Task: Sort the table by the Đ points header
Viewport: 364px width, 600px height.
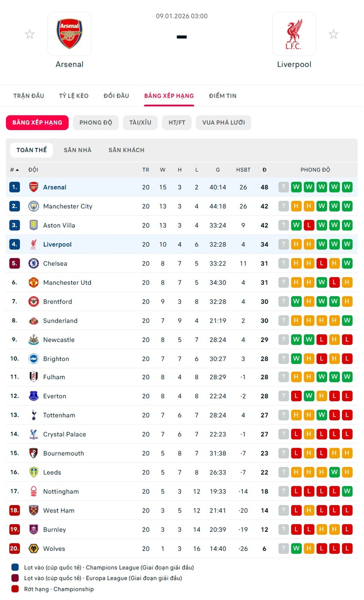Action: pyautogui.click(x=264, y=170)
